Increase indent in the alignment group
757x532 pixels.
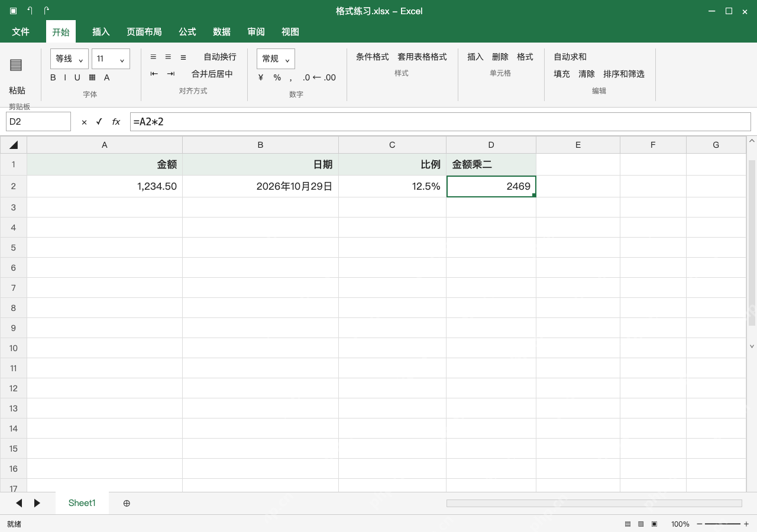tap(171, 74)
